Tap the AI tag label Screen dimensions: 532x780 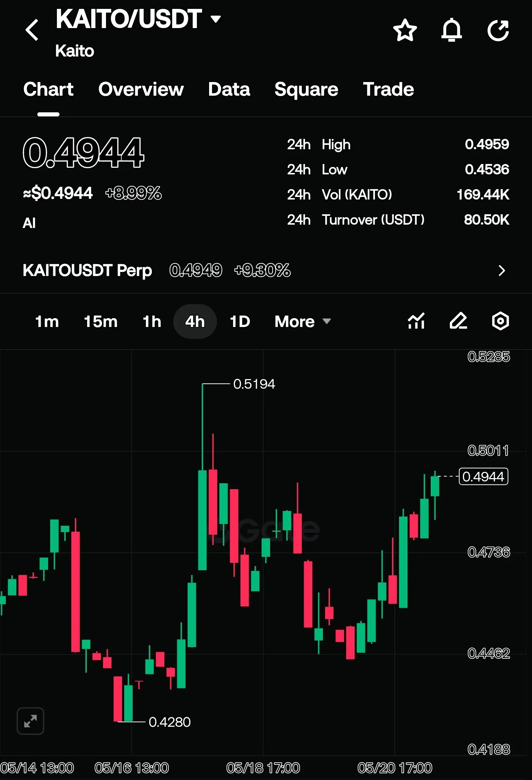tap(29, 223)
